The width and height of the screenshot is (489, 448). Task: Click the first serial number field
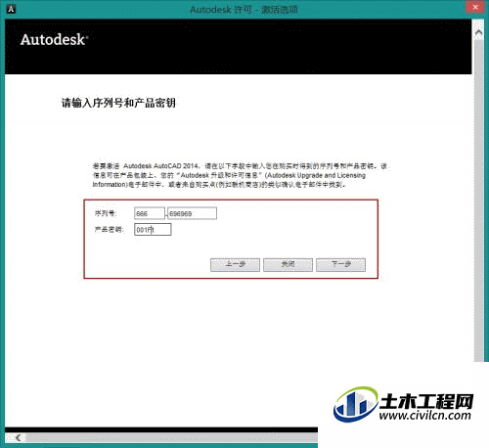pyautogui.click(x=150, y=213)
